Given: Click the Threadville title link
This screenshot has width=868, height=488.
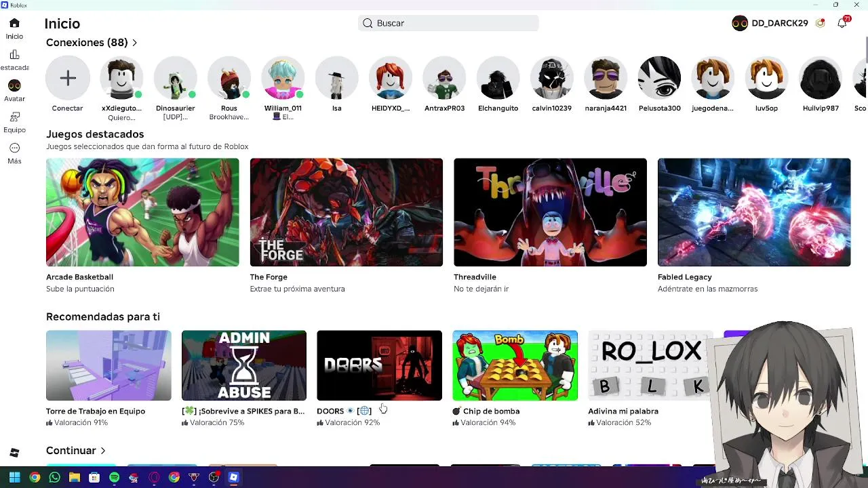Looking at the screenshot, I should (475, 277).
